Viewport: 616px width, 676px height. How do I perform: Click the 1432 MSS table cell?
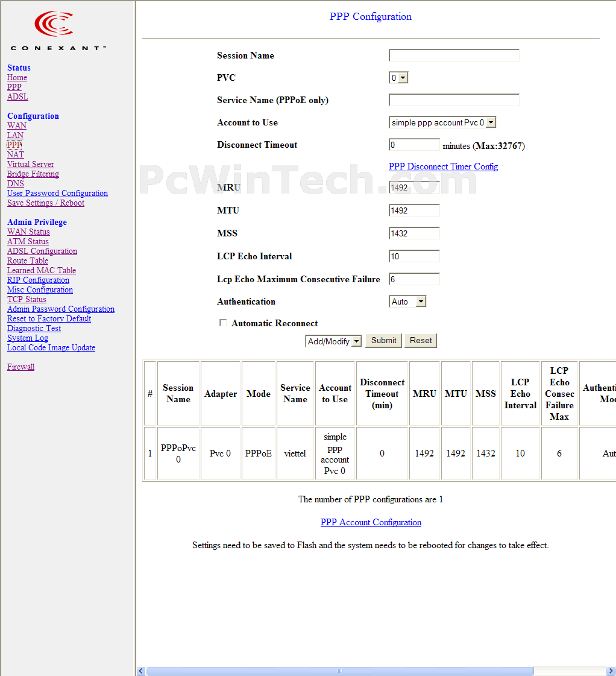coord(486,453)
